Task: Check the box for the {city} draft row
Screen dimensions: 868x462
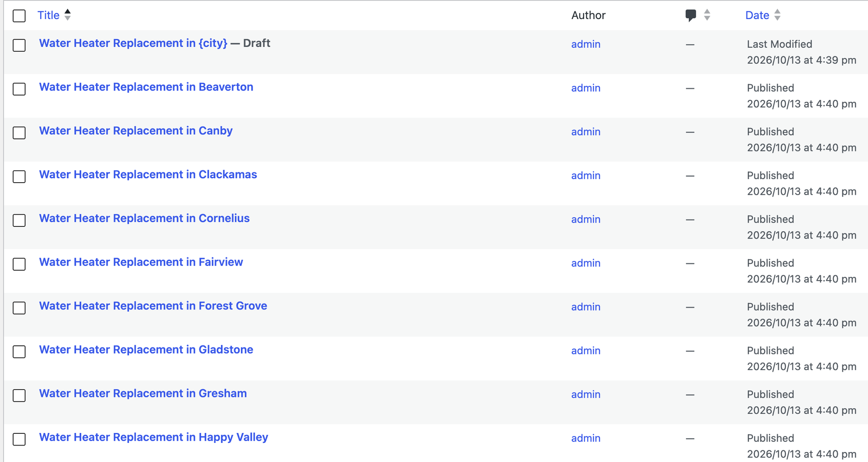Action: pos(19,45)
